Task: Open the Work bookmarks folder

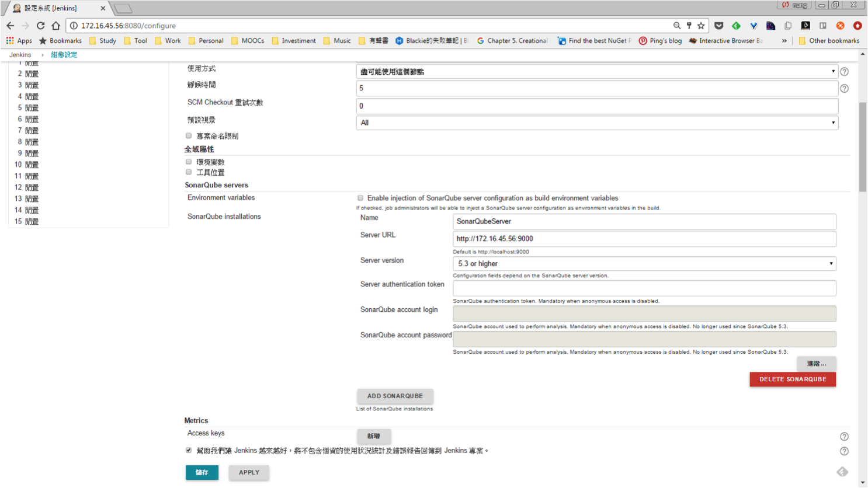Action: point(168,41)
